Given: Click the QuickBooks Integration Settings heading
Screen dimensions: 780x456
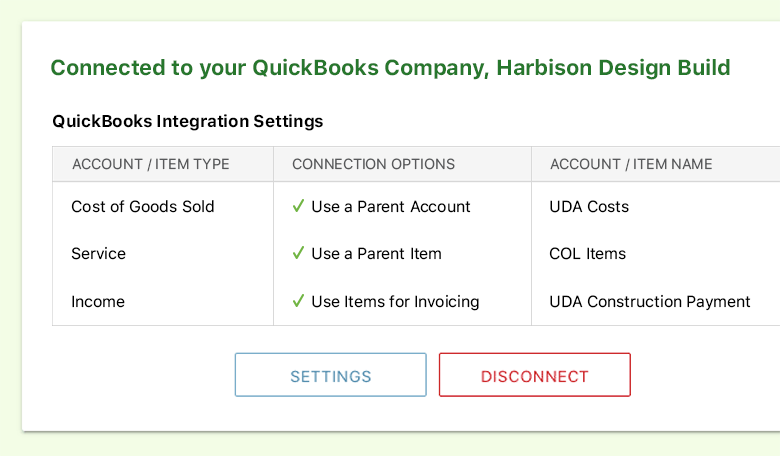Looking at the screenshot, I should point(188,122).
